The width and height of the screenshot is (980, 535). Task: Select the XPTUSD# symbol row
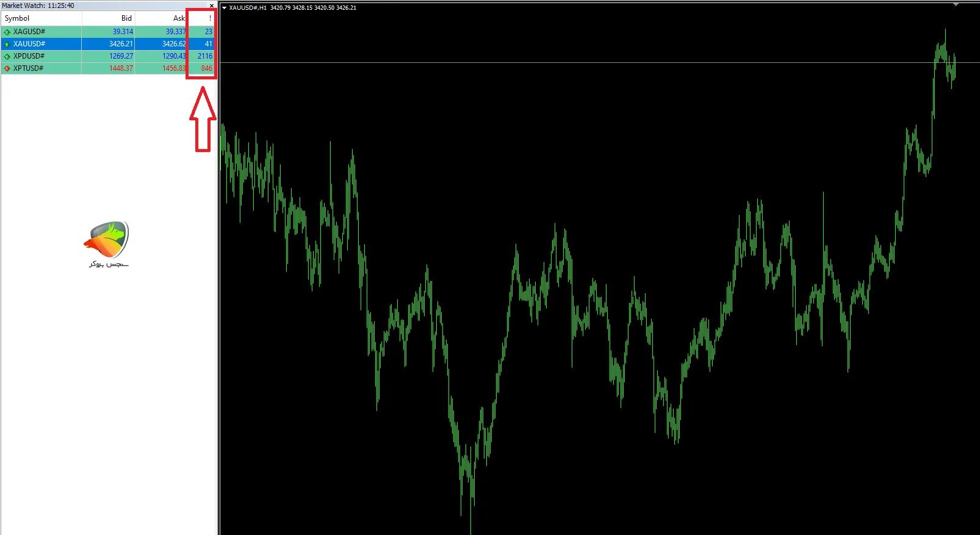pyautogui.click(x=29, y=68)
